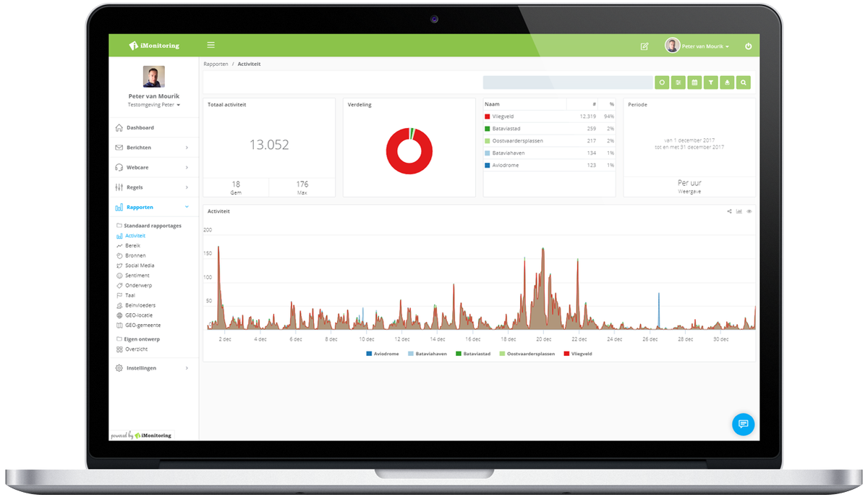Toggle Oostvaardersplassen series in chart legend
The width and height of the screenshot is (868, 497).
click(527, 354)
